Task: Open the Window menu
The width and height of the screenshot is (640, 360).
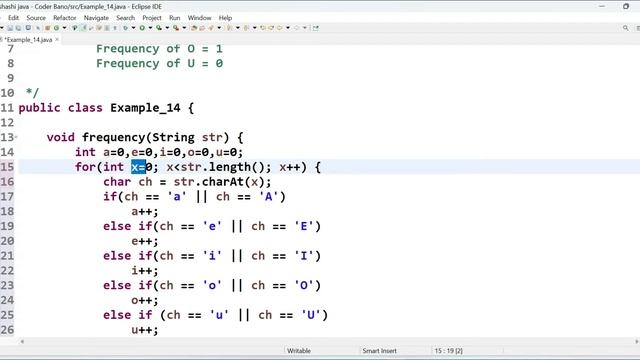Action: (x=200, y=18)
